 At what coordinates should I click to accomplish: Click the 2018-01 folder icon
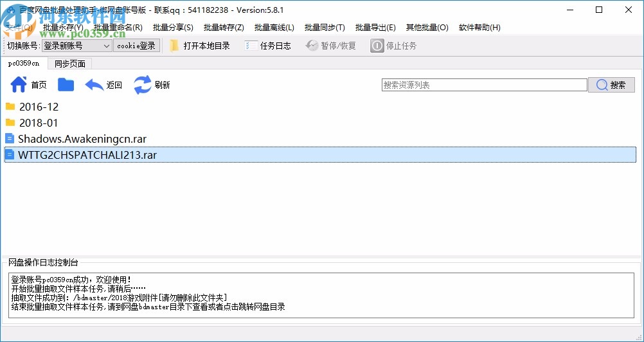(10, 123)
